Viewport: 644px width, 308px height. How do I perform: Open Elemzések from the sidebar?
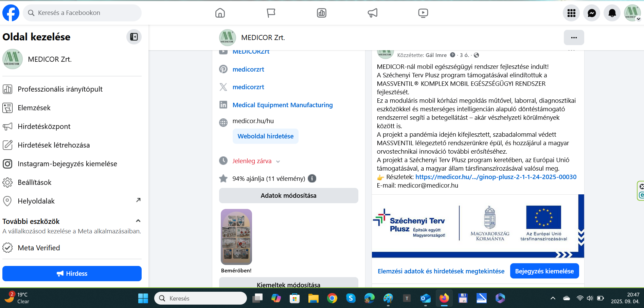click(34, 108)
